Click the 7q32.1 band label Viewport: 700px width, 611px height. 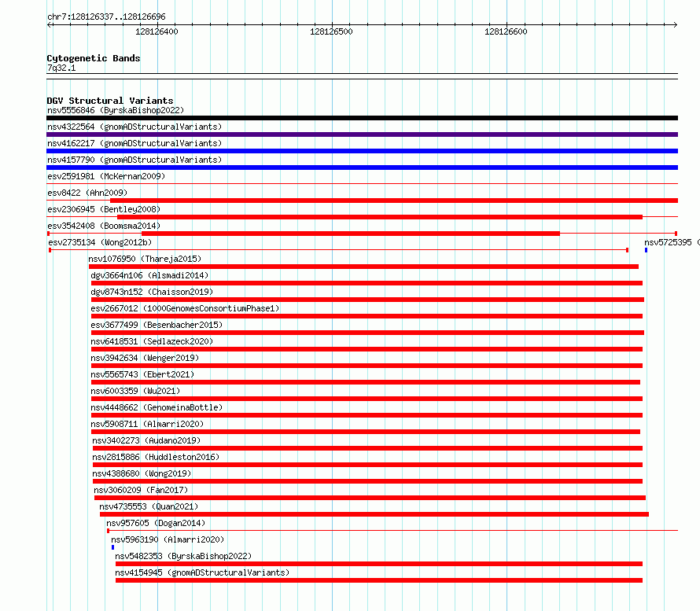coord(61,68)
